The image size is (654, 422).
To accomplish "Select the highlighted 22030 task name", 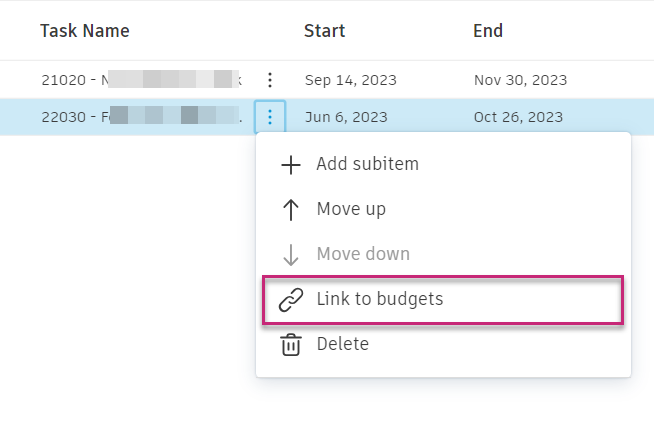I will click(140, 117).
